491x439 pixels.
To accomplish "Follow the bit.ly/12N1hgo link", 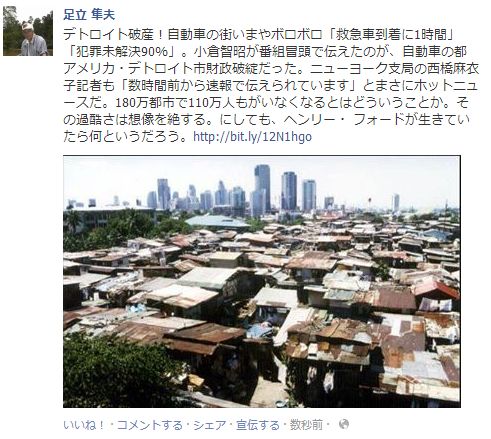I will [252, 137].
